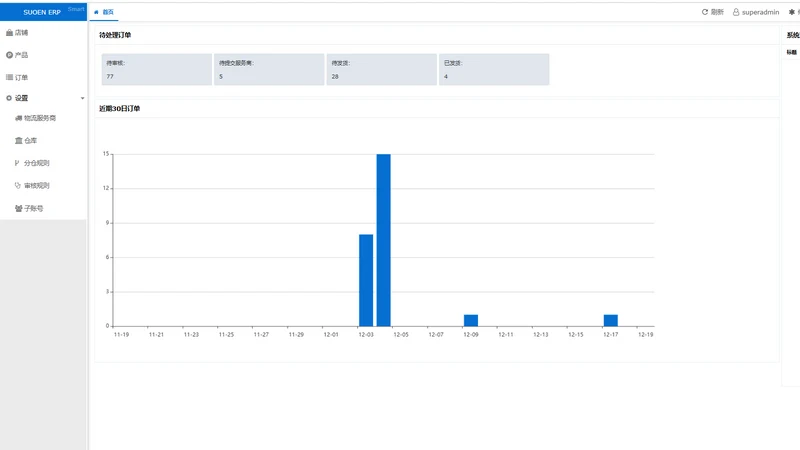Click the settings gear icon beside 设置
Viewport: 800px width, 450px height.
tap(9, 98)
